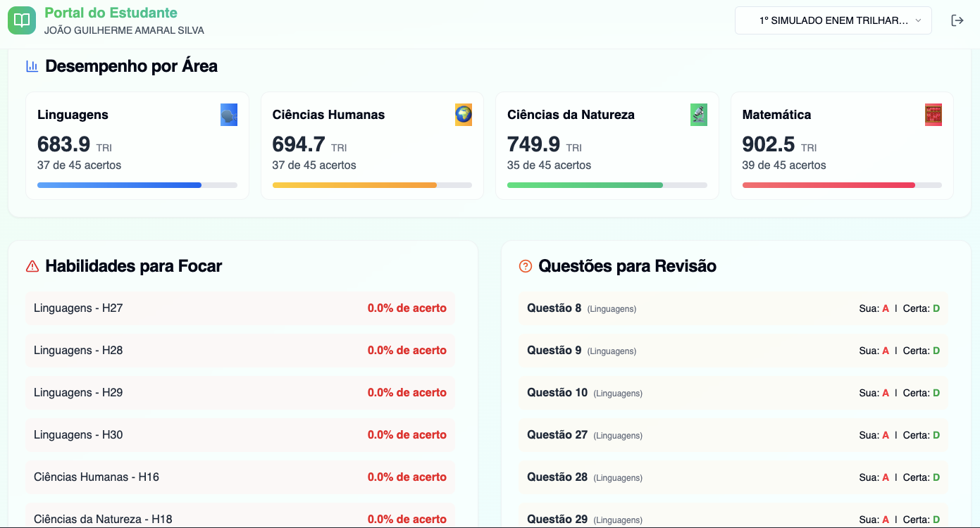Click the Portal do Estudante title
The image size is (980, 528).
pyautogui.click(x=111, y=13)
